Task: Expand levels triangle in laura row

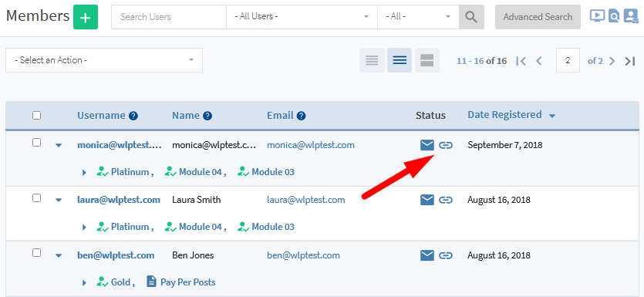Action: pyautogui.click(x=84, y=227)
